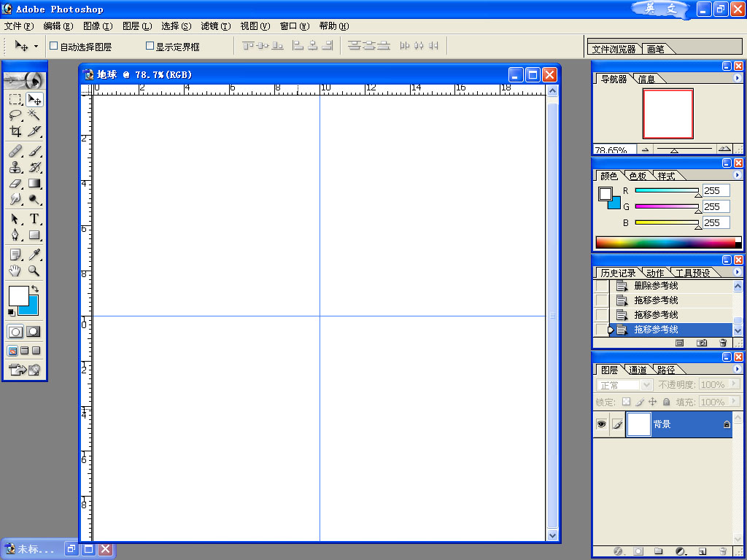Viewport: 747px width, 560px height.
Task: Select the Slice tool
Action: tap(34, 131)
